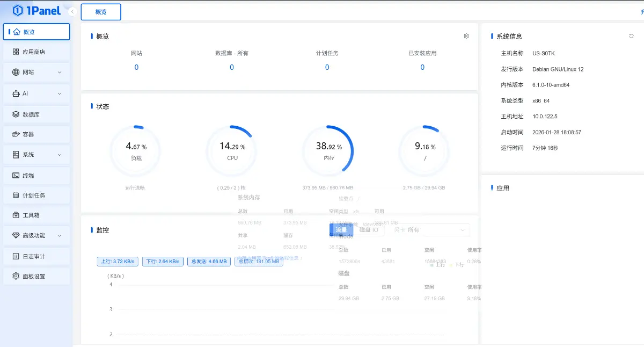Click the 工具箱 toolbox icon
The height and width of the screenshot is (347, 644).
tap(16, 215)
